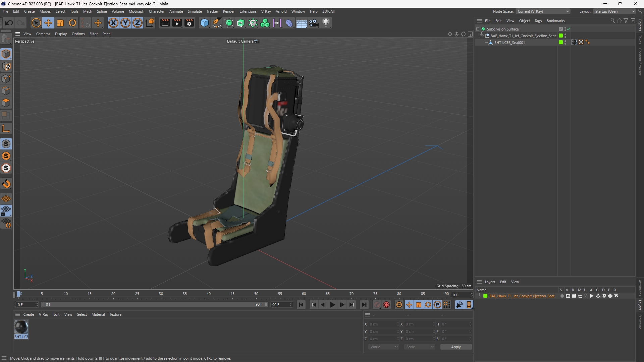Select the Rotate tool
The image size is (644, 362).
coord(72,23)
